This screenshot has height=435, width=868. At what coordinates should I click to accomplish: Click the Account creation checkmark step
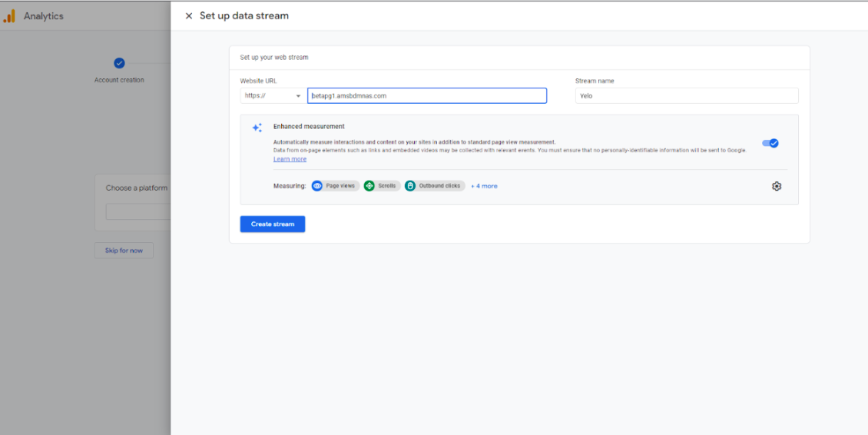[x=119, y=64]
